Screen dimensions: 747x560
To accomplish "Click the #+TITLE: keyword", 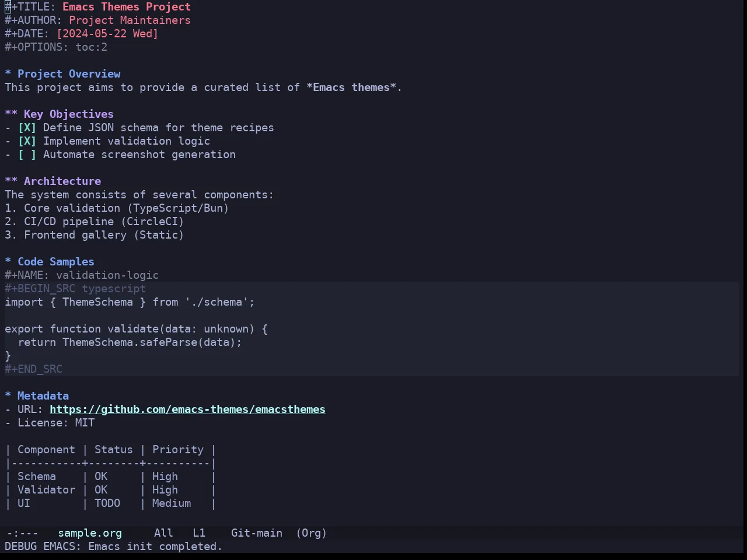I will coord(30,7).
